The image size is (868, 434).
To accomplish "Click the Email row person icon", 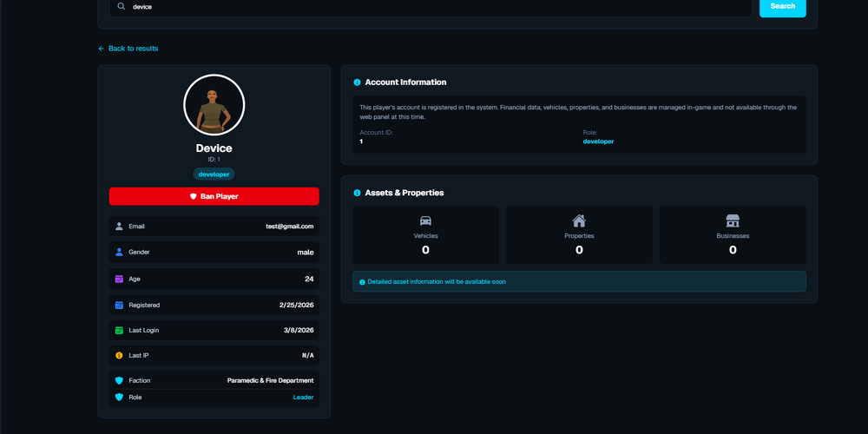I will (x=119, y=227).
